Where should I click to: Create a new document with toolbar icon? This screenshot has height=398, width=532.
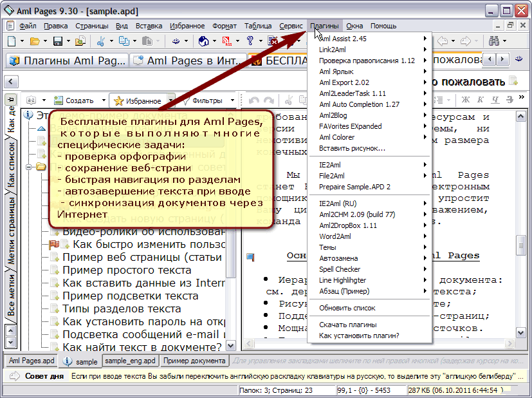pyautogui.click(x=12, y=41)
